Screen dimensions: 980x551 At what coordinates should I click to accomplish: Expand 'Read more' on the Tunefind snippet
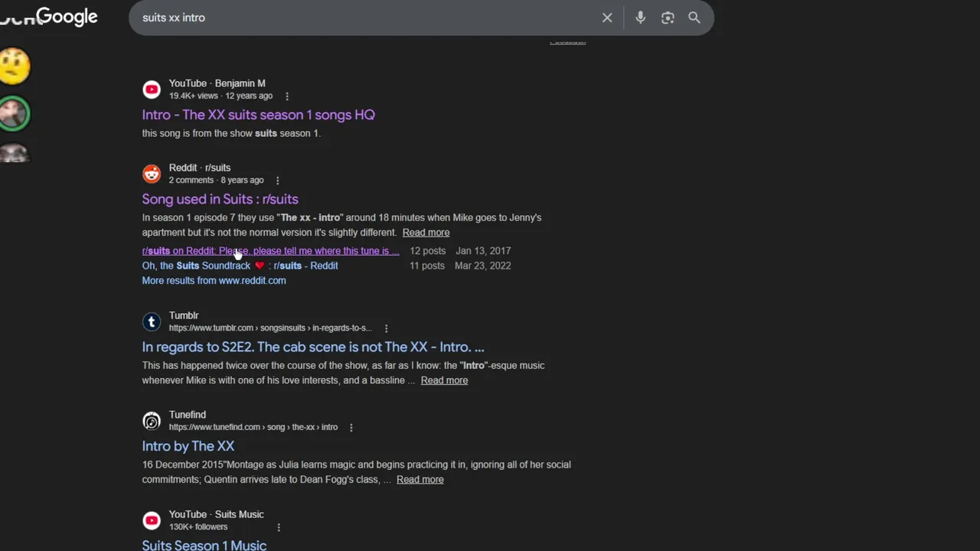[x=420, y=480]
